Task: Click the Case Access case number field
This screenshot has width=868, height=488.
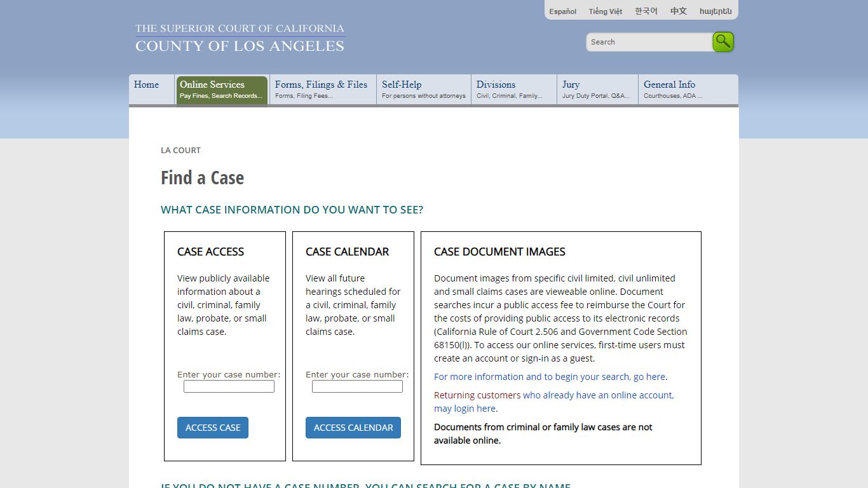Action: point(229,386)
